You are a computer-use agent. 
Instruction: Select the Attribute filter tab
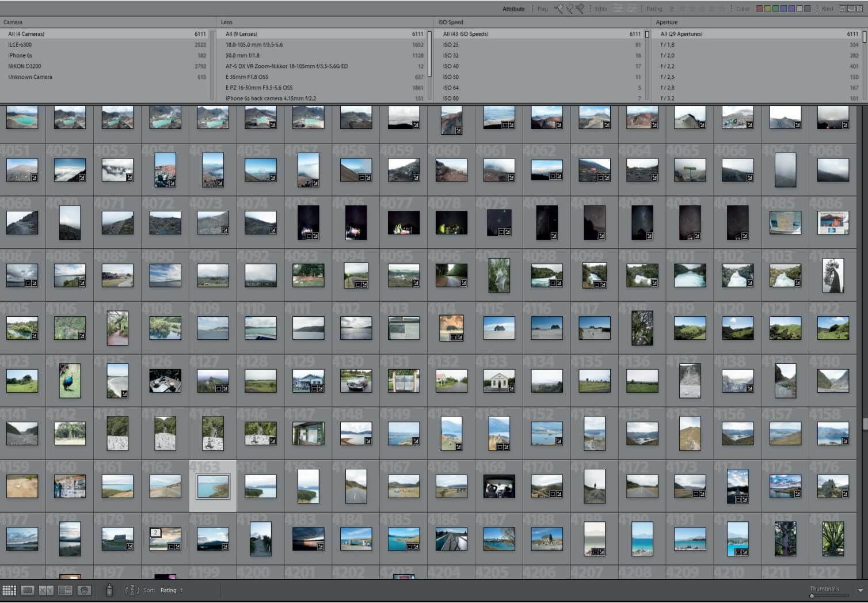point(513,9)
